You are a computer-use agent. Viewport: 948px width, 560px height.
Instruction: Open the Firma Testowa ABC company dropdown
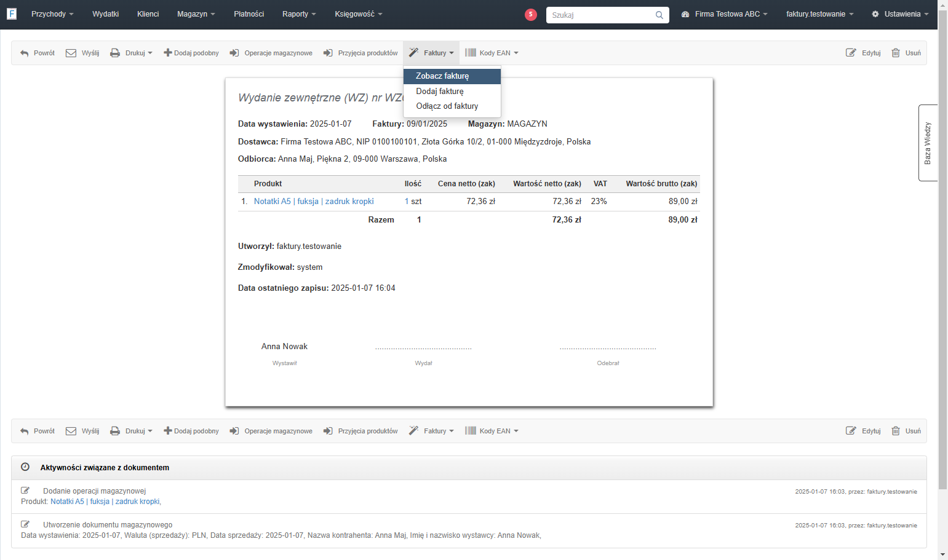(725, 14)
